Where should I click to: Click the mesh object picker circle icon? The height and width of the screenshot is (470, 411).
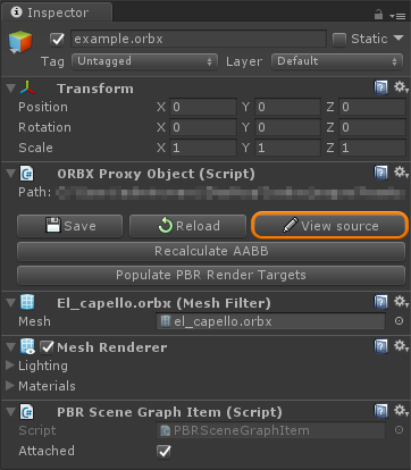click(399, 321)
